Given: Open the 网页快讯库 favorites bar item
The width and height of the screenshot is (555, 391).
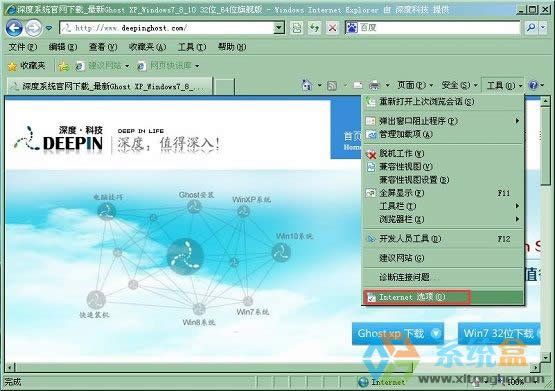Looking at the screenshot, I should (x=168, y=66).
